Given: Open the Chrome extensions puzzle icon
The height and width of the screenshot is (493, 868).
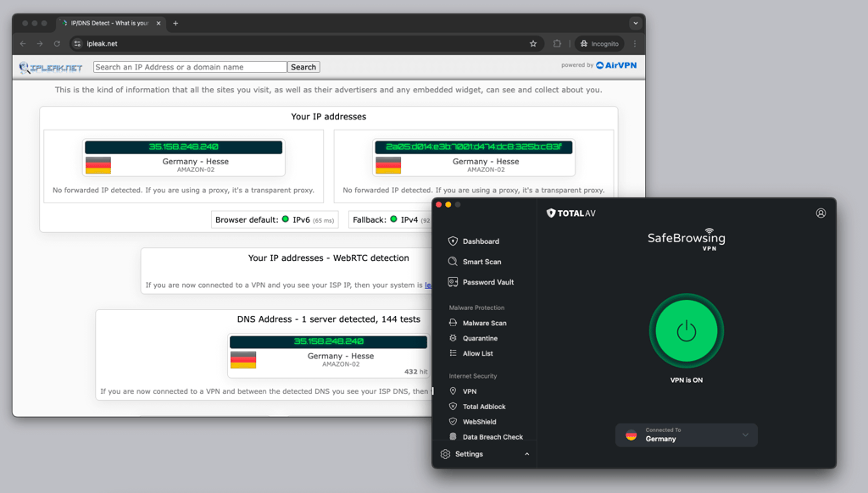Looking at the screenshot, I should pyautogui.click(x=557, y=44).
